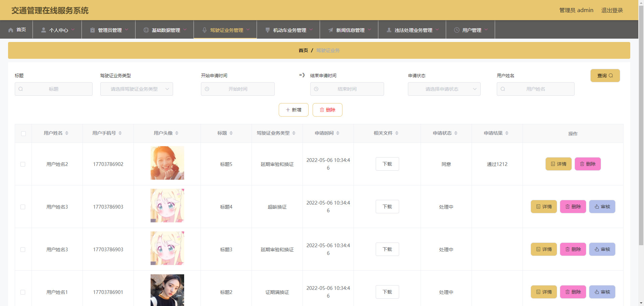Check the row for 标题3

click(x=23, y=250)
